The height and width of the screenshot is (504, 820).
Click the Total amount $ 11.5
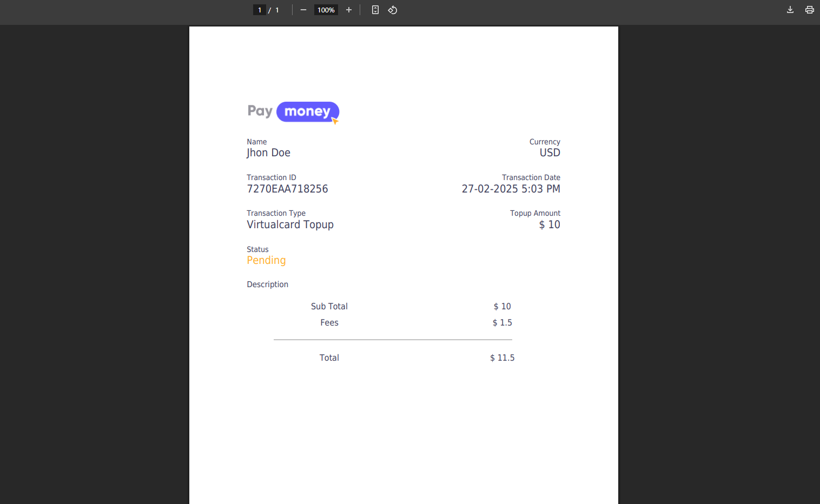pos(502,358)
